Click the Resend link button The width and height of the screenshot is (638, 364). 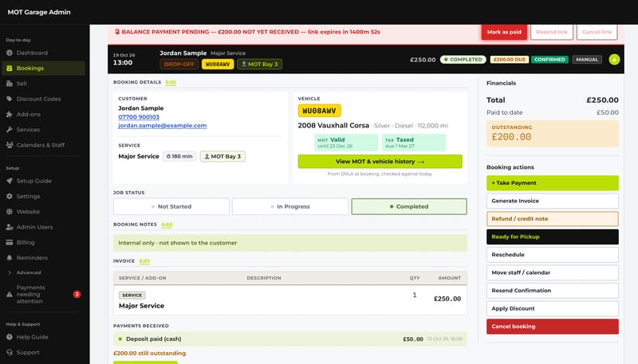pyautogui.click(x=552, y=32)
